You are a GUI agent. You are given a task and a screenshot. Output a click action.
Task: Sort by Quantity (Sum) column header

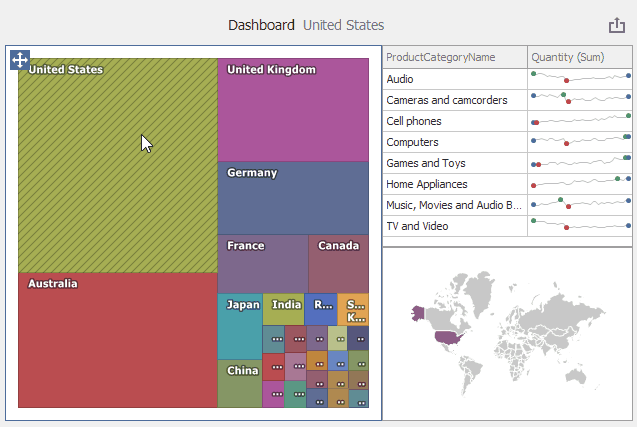click(579, 57)
